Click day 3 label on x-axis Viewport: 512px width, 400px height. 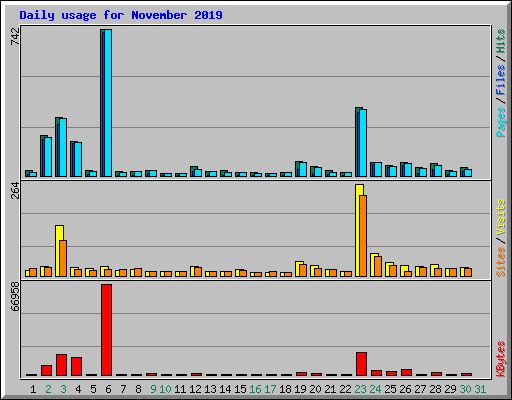pyautogui.click(x=63, y=389)
